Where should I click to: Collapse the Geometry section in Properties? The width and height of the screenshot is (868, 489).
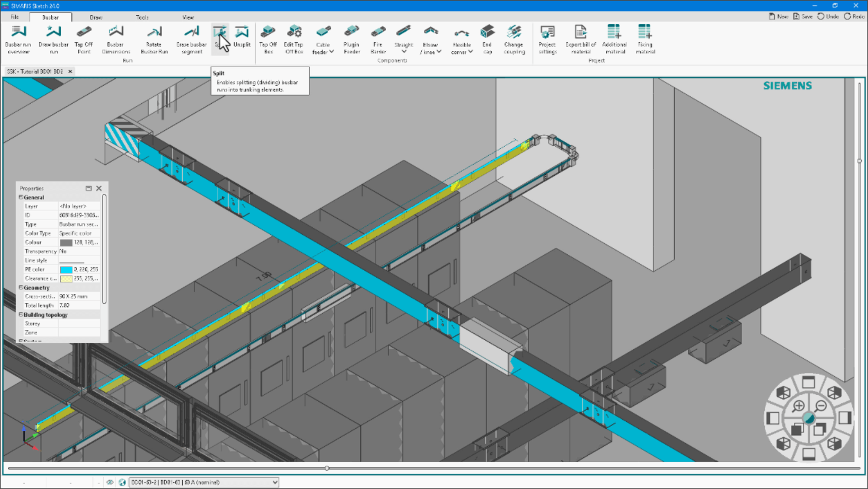click(x=20, y=287)
